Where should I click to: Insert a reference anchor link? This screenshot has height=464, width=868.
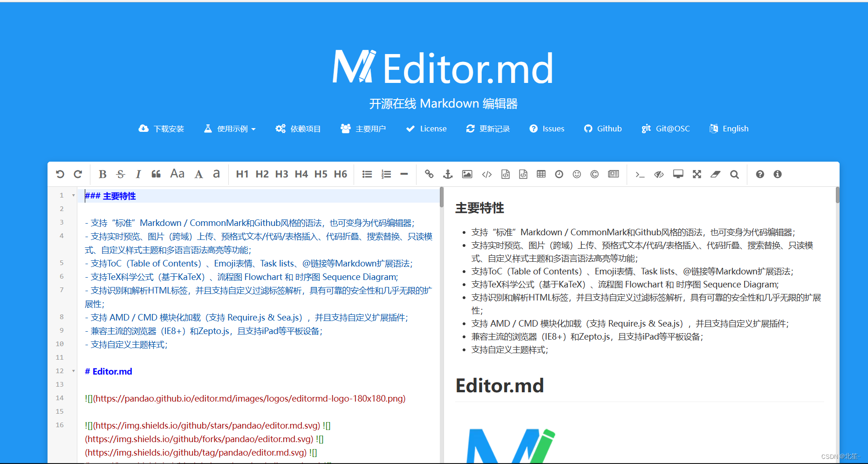click(x=448, y=174)
